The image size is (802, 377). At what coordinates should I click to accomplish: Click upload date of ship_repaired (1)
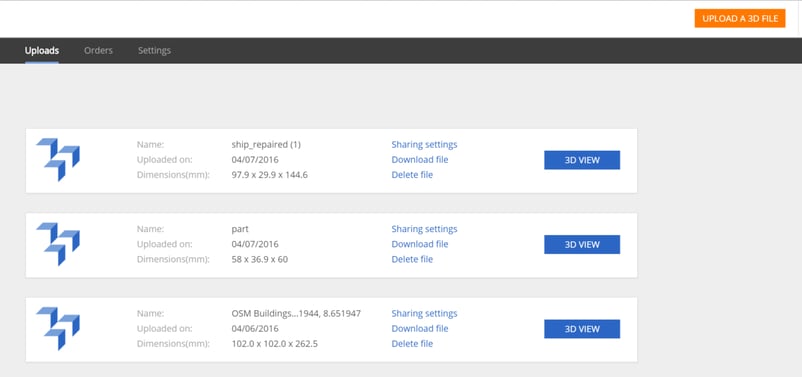point(255,160)
